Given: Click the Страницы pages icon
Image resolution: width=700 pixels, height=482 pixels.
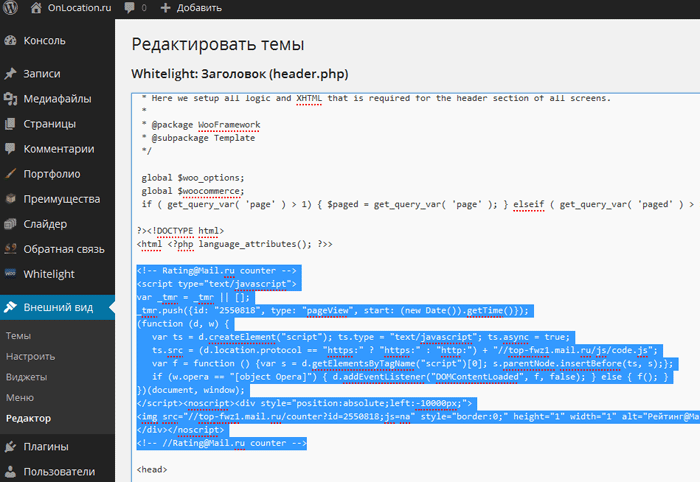Looking at the screenshot, I should click(x=10, y=124).
